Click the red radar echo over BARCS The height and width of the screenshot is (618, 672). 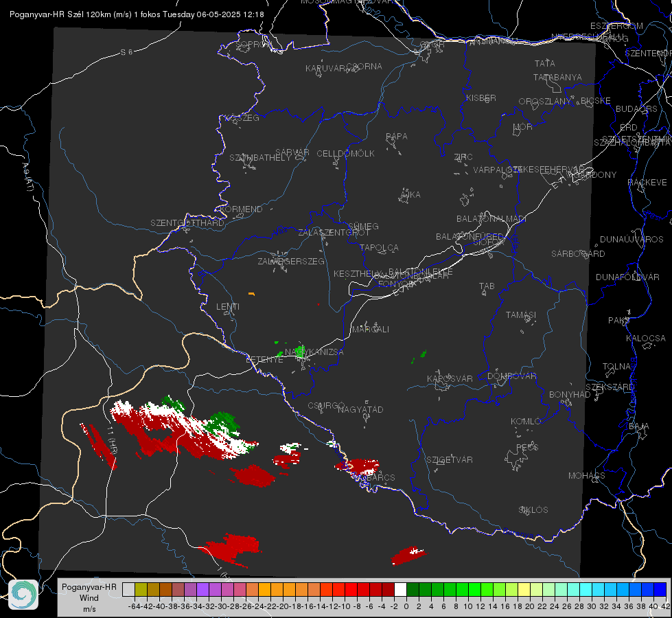358,467
